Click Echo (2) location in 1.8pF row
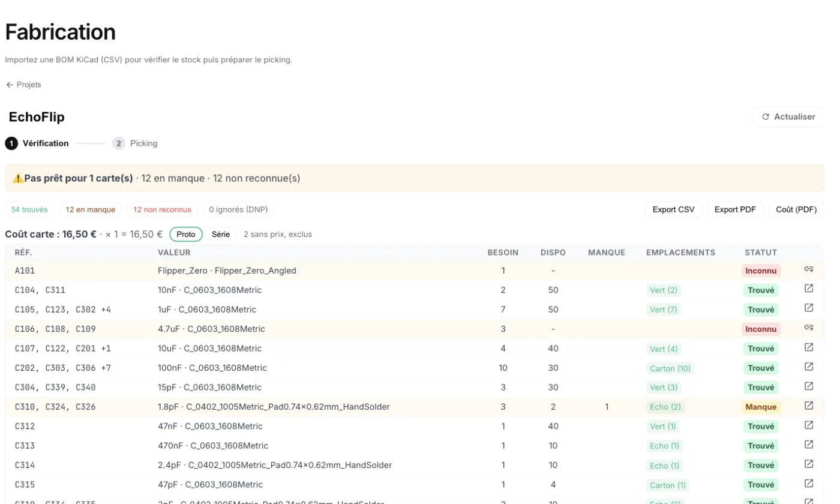This screenshot has width=840, height=504. click(x=665, y=407)
